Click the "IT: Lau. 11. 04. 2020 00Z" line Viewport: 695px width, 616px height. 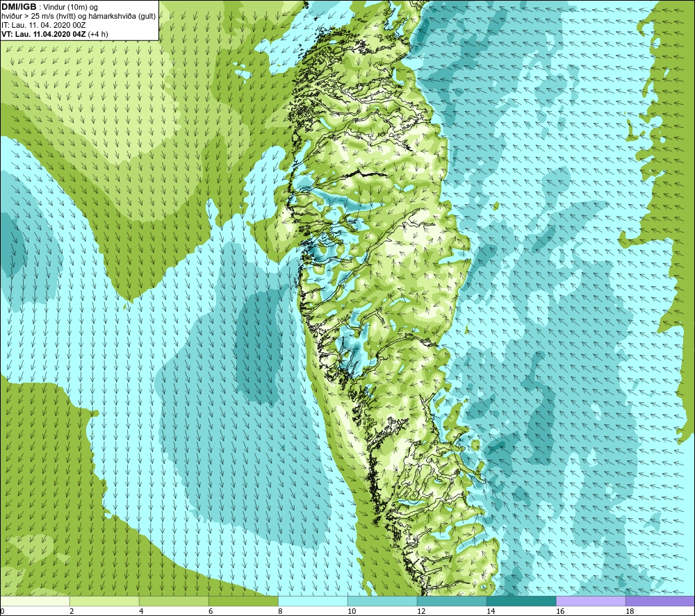pos(43,25)
